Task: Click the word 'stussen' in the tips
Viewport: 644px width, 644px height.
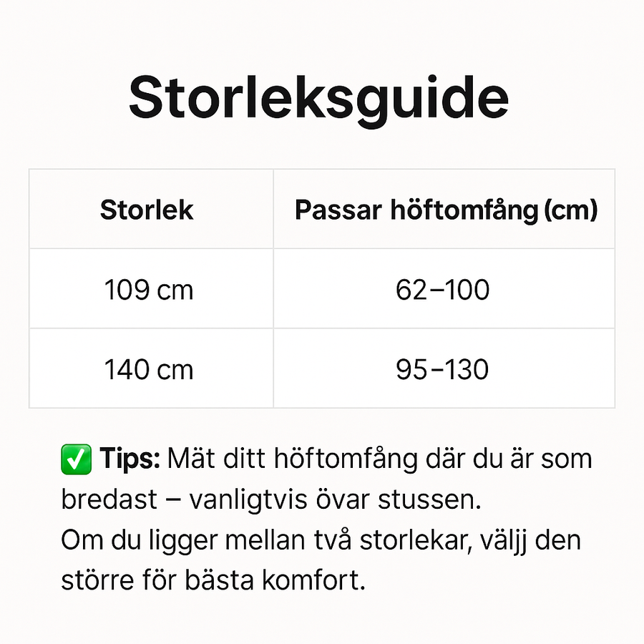Action: click(x=426, y=500)
